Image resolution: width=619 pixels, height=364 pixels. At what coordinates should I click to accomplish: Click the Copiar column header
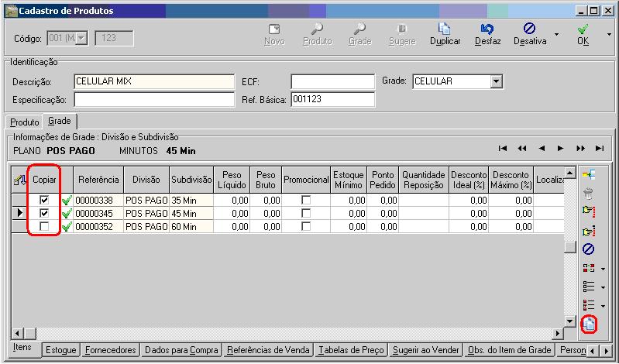pos(44,180)
